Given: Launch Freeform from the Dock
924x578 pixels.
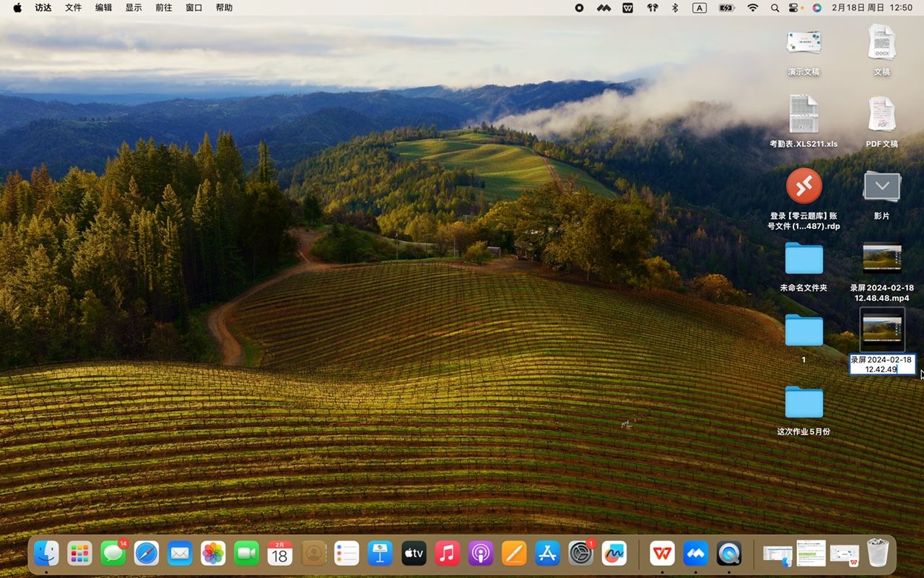Looking at the screenshot, I should click(x=614, y=553).
